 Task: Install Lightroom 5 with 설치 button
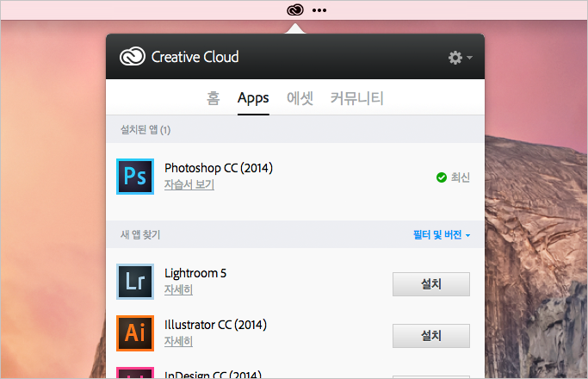click(430, 284)
